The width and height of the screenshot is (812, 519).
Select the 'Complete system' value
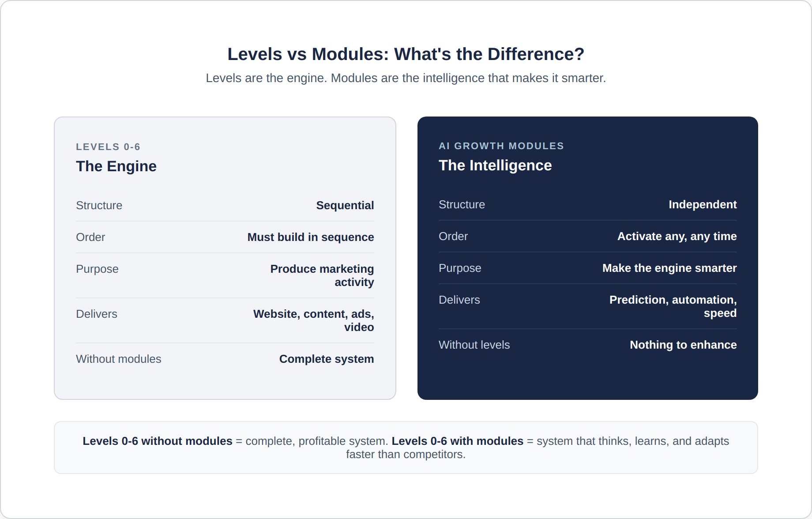[327, 359]
